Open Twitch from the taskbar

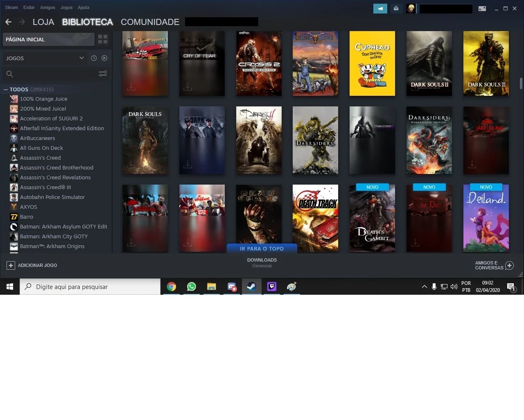[x=271, y=287]
